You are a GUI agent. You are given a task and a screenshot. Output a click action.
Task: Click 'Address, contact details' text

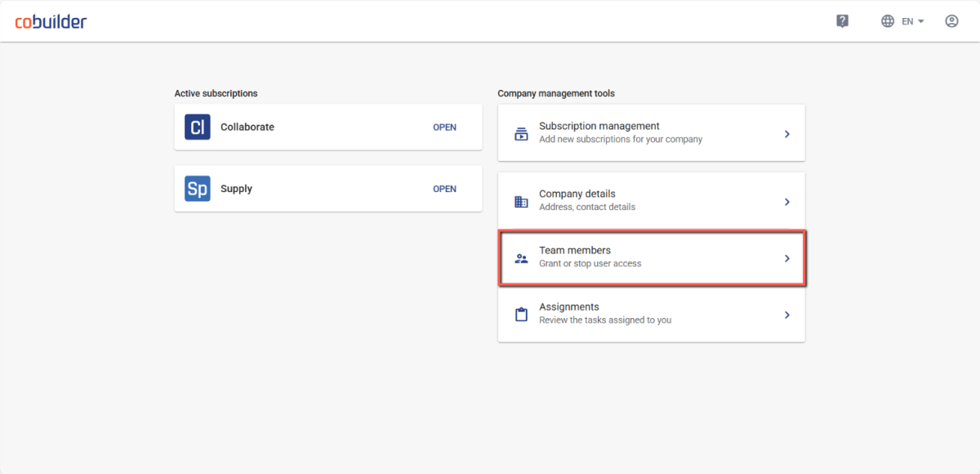tap(587, 208)
